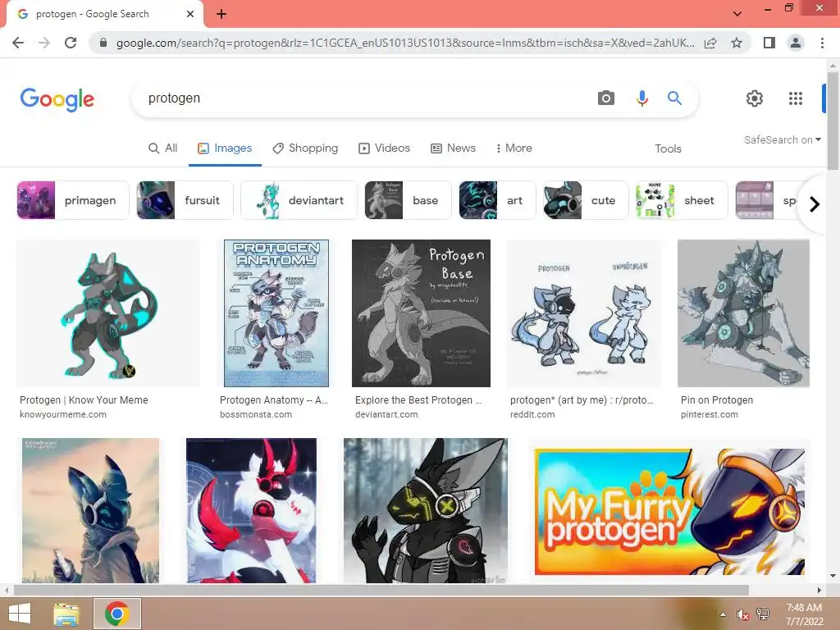
Task: Filter images by sheet chip
Action: tap(682, 200)
